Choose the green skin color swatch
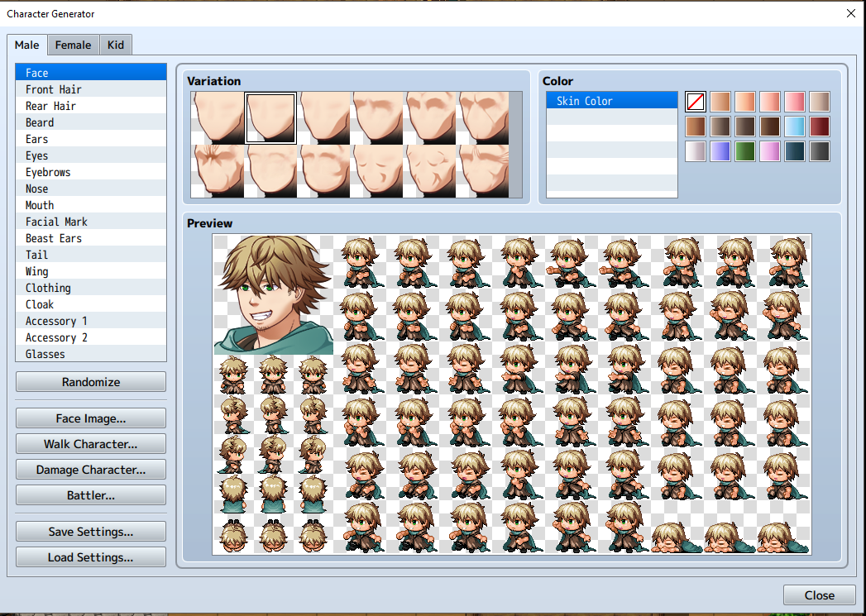Viewport: 866px width, 616px height. coord(745,151)
